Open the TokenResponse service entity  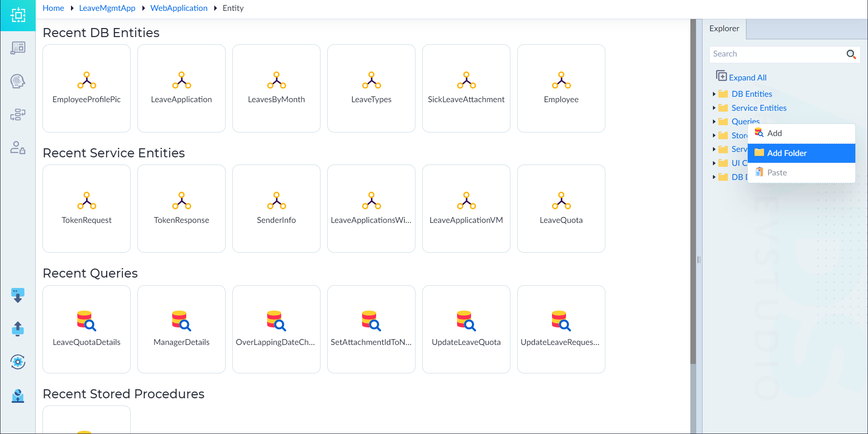coord(181,208)
